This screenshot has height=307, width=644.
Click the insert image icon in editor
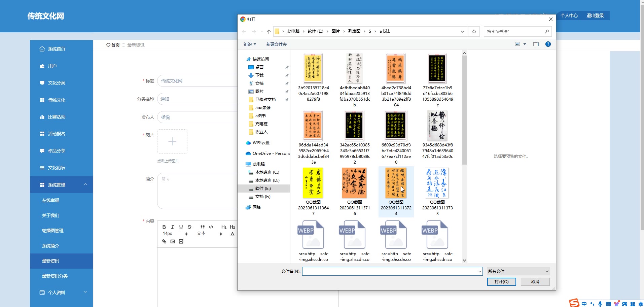[173, 241]
